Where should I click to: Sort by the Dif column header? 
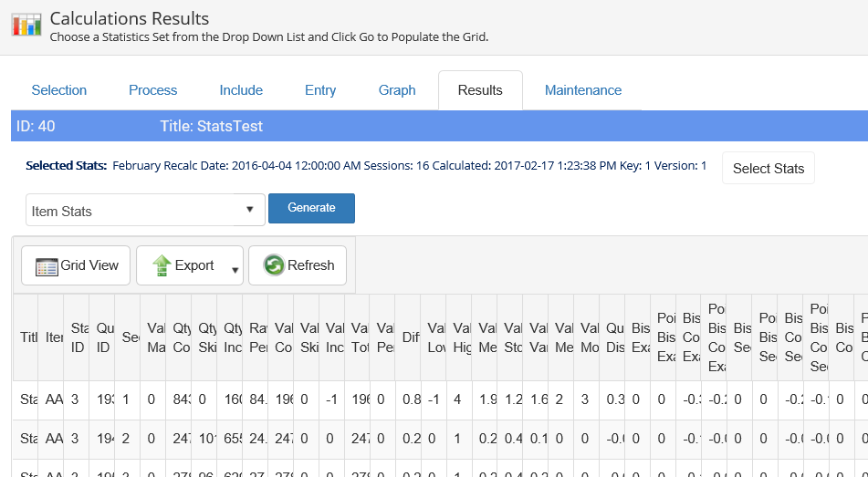tap(411, 337)
